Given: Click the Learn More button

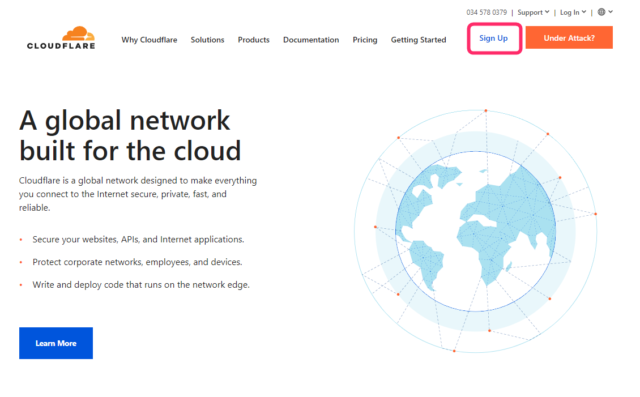Looking at the screenshot, I should pos(56,343).
